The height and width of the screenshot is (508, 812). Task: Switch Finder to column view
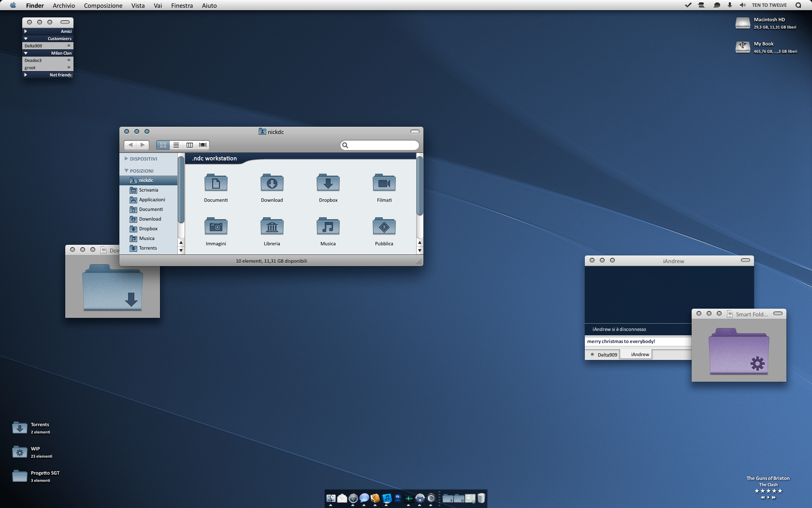[189, 145]
